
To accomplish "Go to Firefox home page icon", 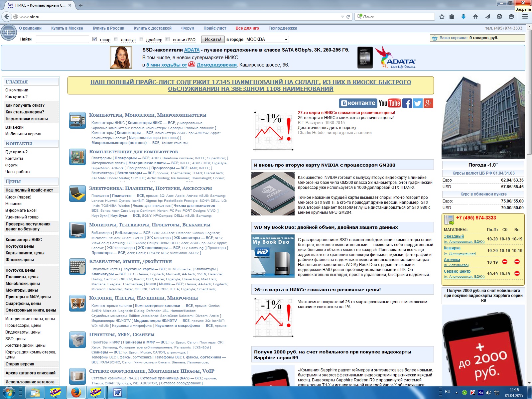I will coord(475,17).
